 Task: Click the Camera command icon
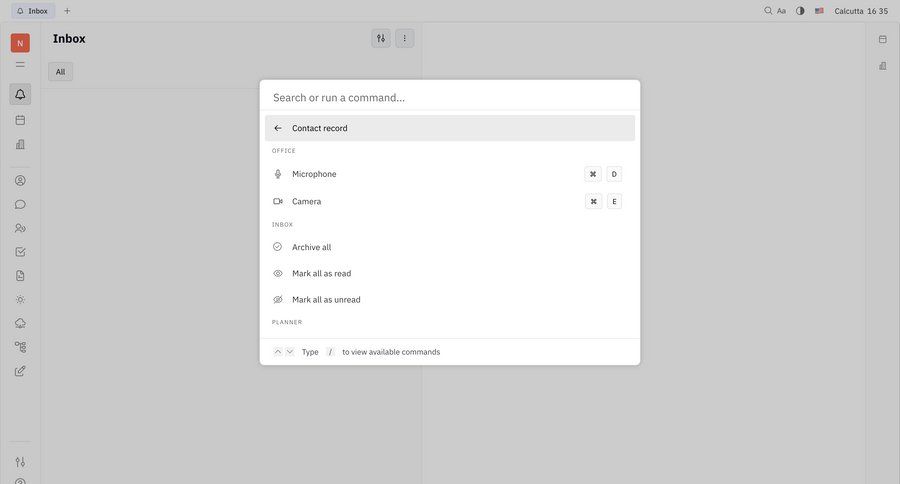(x=278, y=201)
